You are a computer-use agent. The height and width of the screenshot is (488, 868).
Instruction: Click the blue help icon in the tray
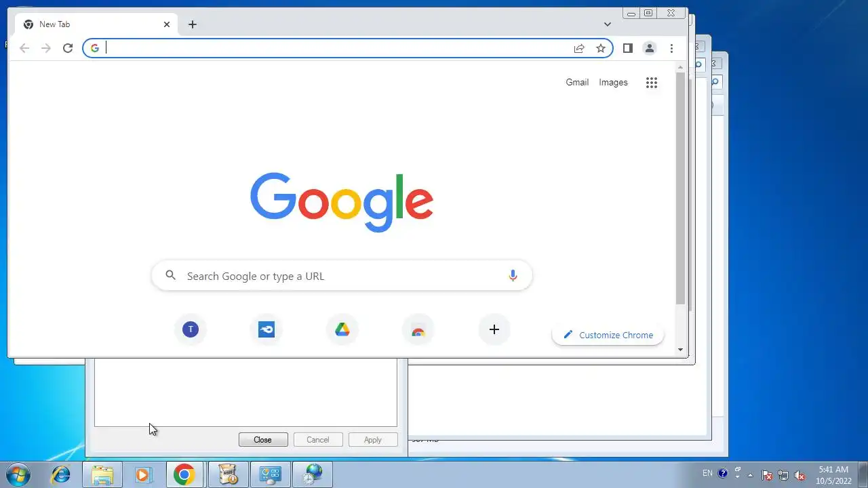pyautogui.click(x=723, y=473)
